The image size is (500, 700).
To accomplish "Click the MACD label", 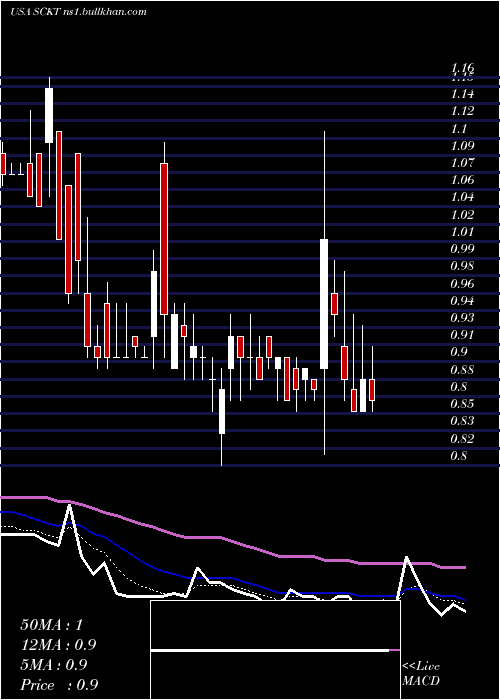I will pyautogui.click(x=421, y=681).
